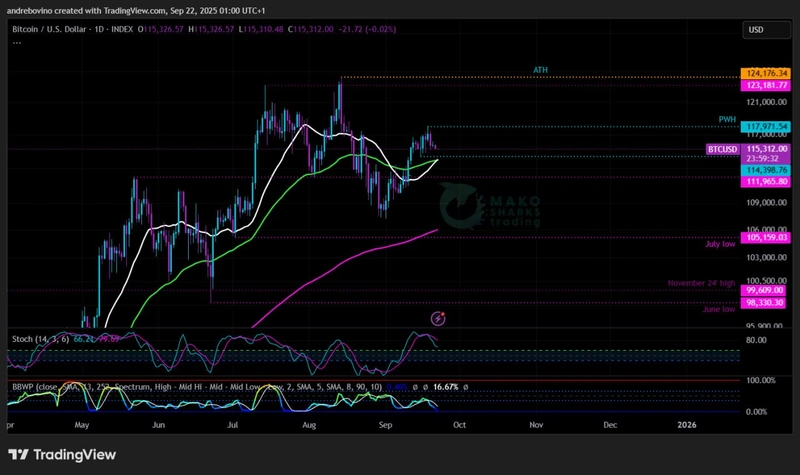Click the orange 124,176.34 ATH price tag
The image size is (800, 475).
pos(767,74)
